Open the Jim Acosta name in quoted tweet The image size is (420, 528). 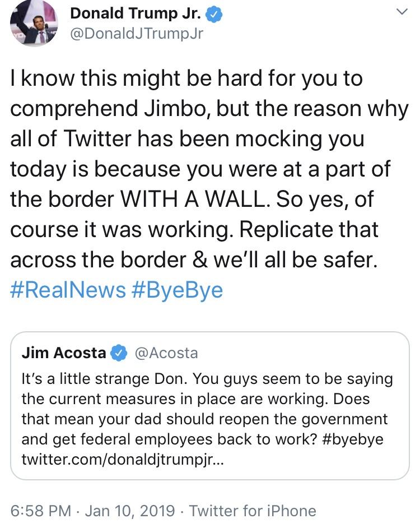pos(64,353)
